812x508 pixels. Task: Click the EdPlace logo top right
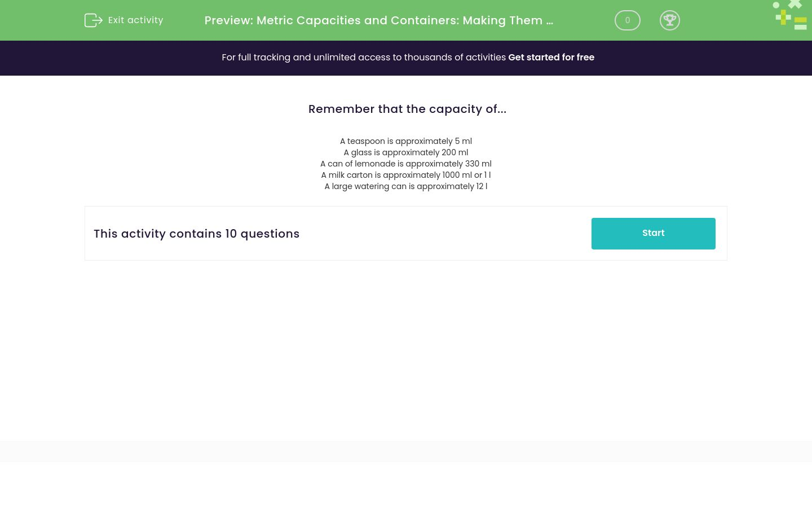tap(789, 15)
